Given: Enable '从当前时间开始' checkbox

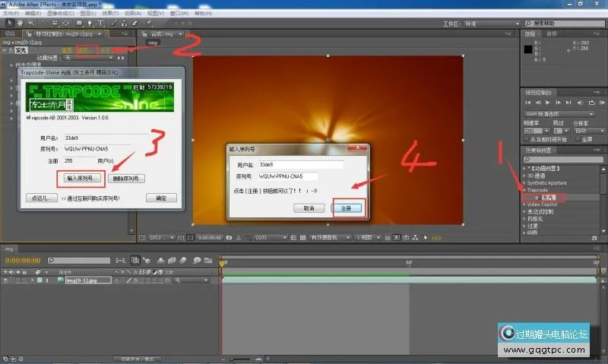Looking at the screenshot, I should [x=527, y=139].
